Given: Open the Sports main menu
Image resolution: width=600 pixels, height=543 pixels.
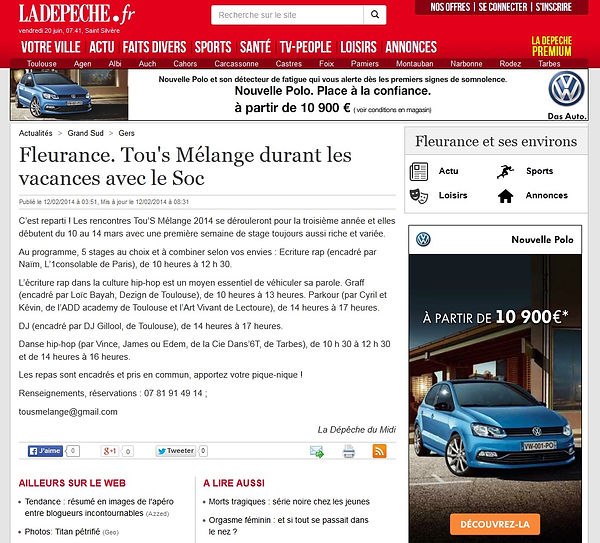Looking at the screenshot, I should click(213, 47).
